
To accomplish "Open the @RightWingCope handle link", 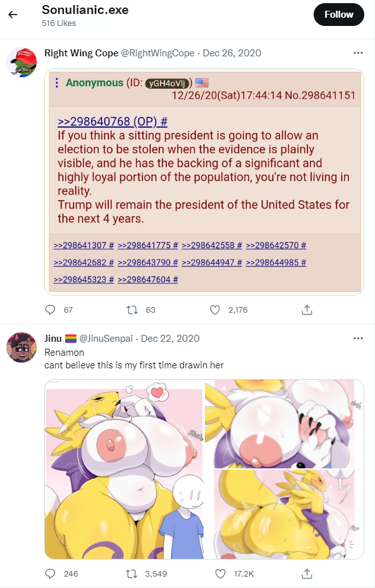I will point(157,53).
